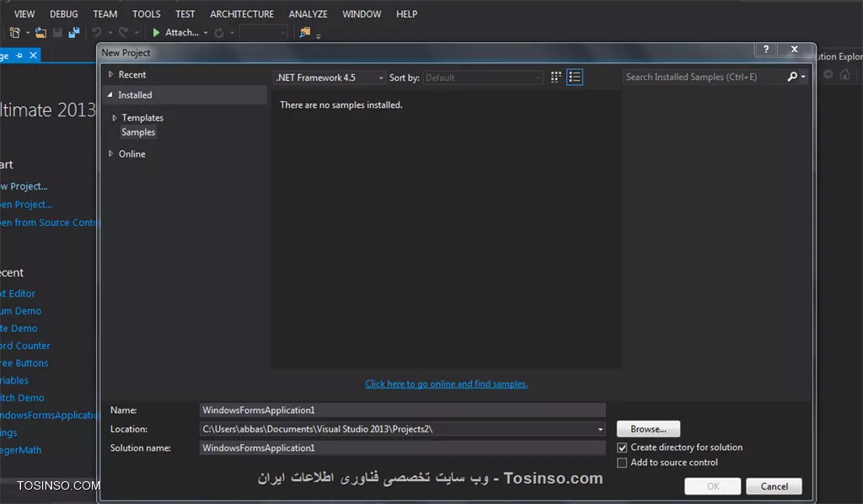Screen dimensions: 863x504
Task: Click New Project link on Start Page
Action: click(24, 186)
